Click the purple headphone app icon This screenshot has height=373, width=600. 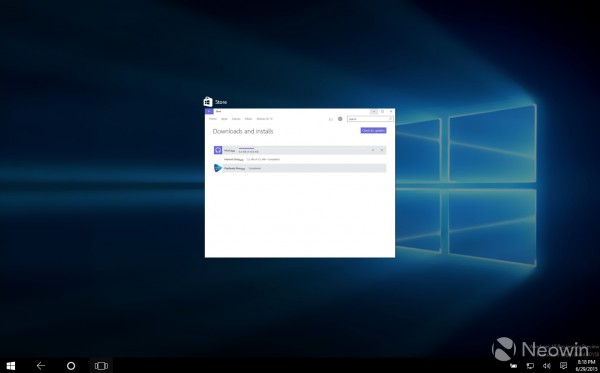click(218, 150)
